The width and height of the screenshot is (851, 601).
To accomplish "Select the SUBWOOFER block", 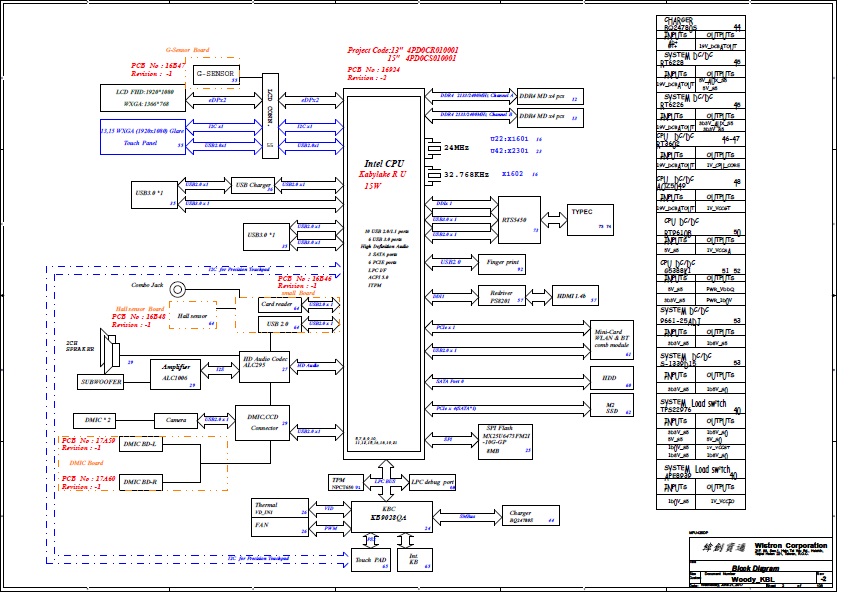I will 100,382.
